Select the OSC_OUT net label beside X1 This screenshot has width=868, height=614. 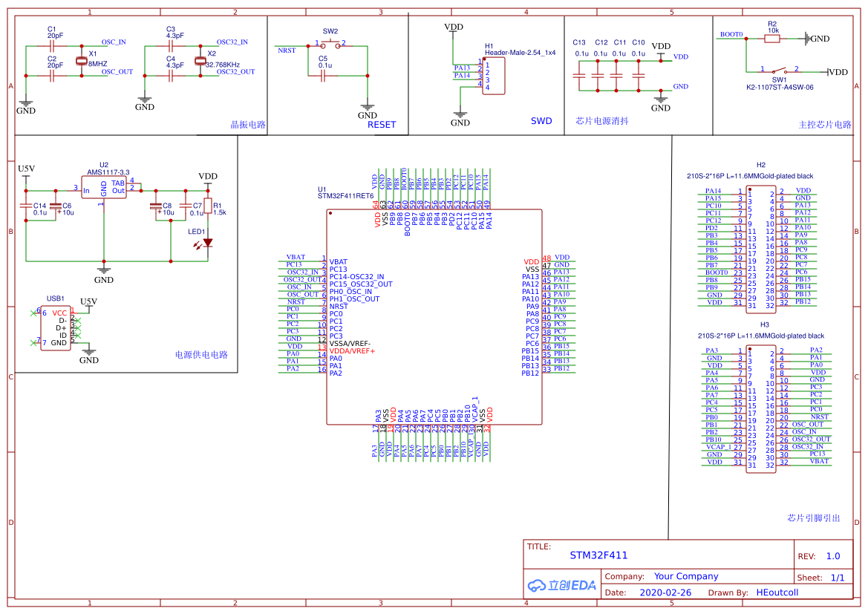117,71
